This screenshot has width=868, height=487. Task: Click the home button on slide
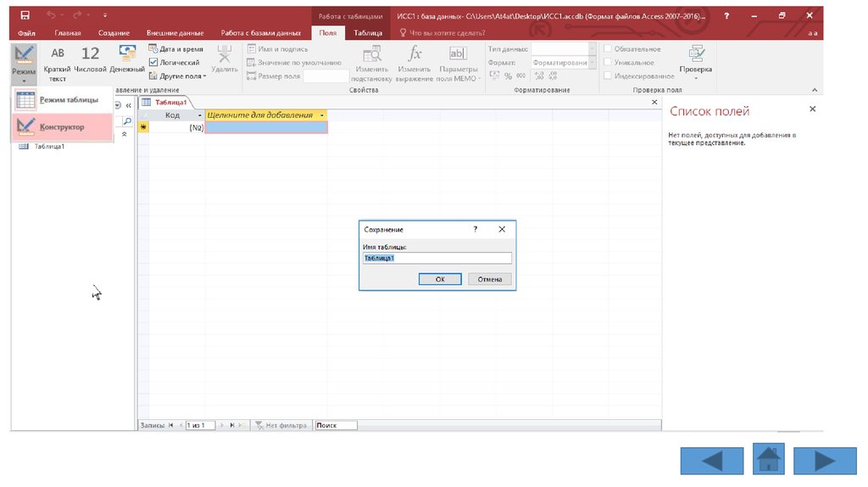[x=768, y=460]
